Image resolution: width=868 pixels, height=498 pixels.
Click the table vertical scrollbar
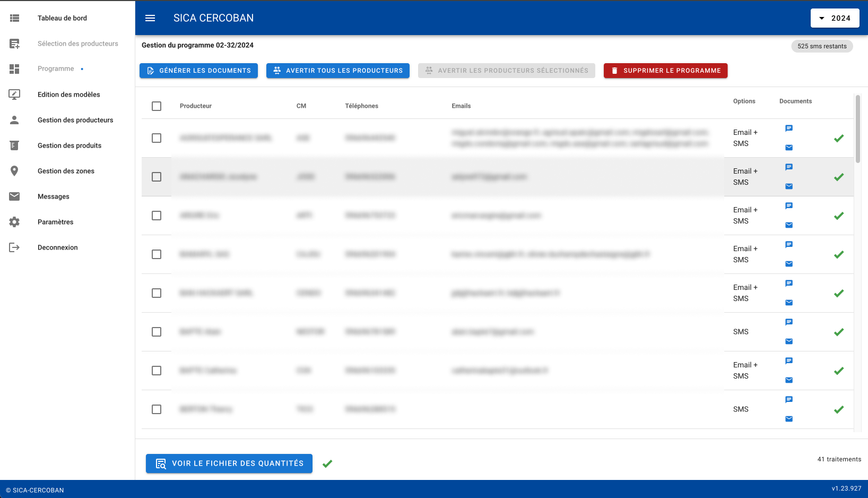pos(858,129)
